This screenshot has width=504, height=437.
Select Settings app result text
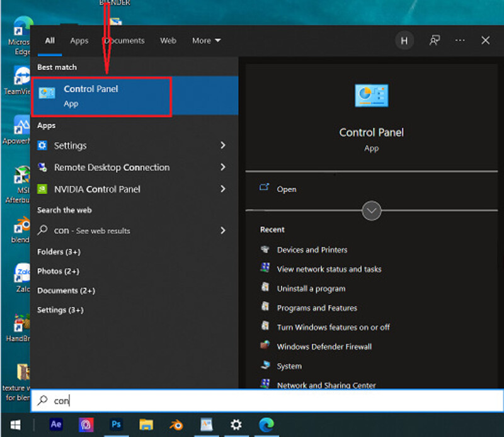tap(71, 145)
